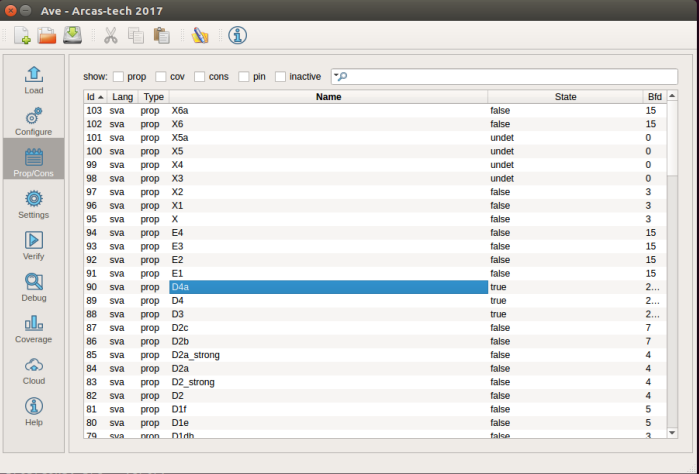Select property named D2 with Id 82
The image size is (699, 474).
click(x=375, y=396)
